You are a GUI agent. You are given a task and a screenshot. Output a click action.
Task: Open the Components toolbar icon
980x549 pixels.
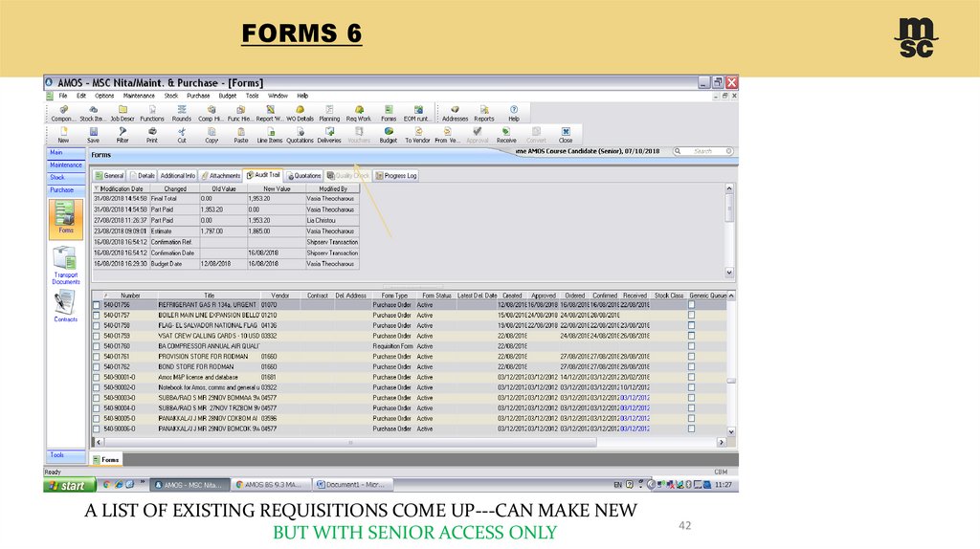coord(62,113)
